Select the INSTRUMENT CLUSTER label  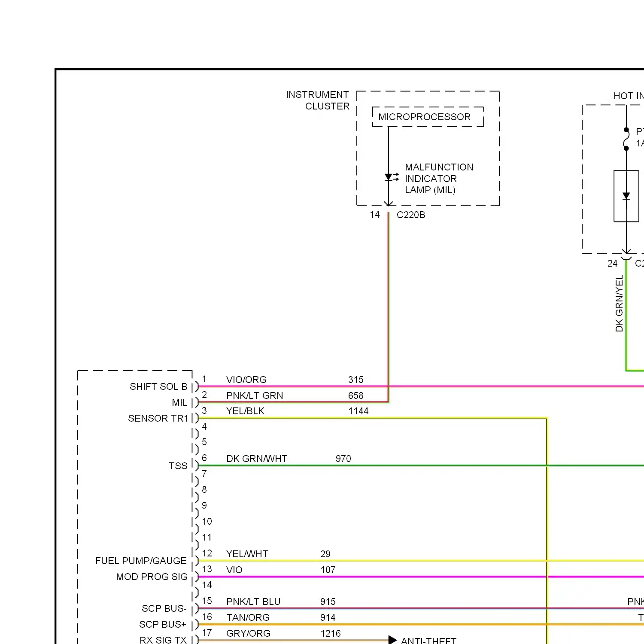(x=317, y=100)
